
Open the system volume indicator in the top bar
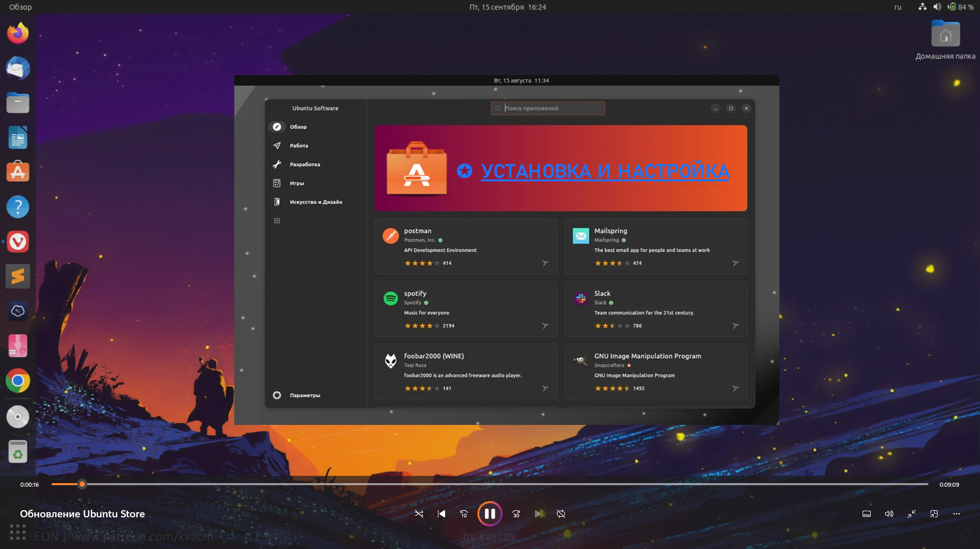click(937, 7)
